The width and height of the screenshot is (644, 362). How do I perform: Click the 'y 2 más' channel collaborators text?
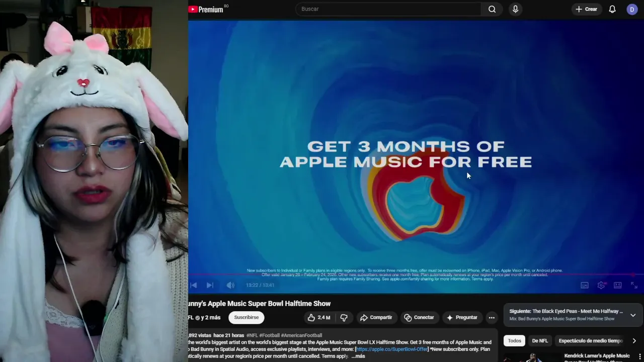210,317
